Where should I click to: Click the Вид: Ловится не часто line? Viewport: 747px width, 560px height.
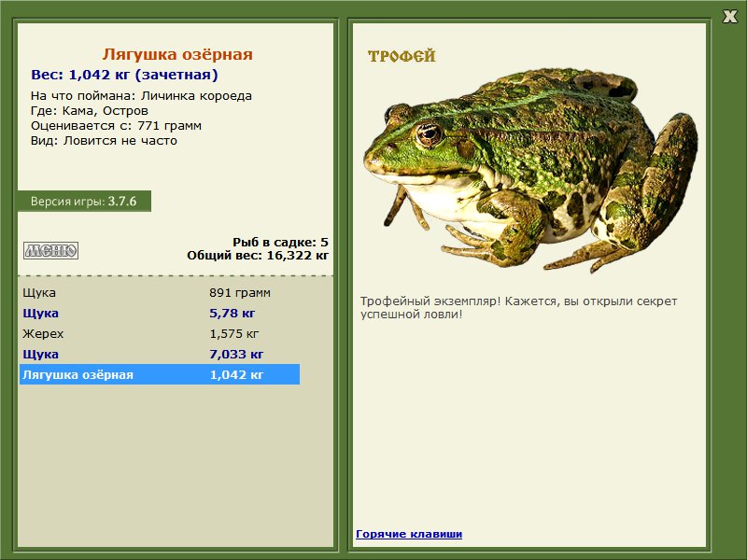pos(104,141)
